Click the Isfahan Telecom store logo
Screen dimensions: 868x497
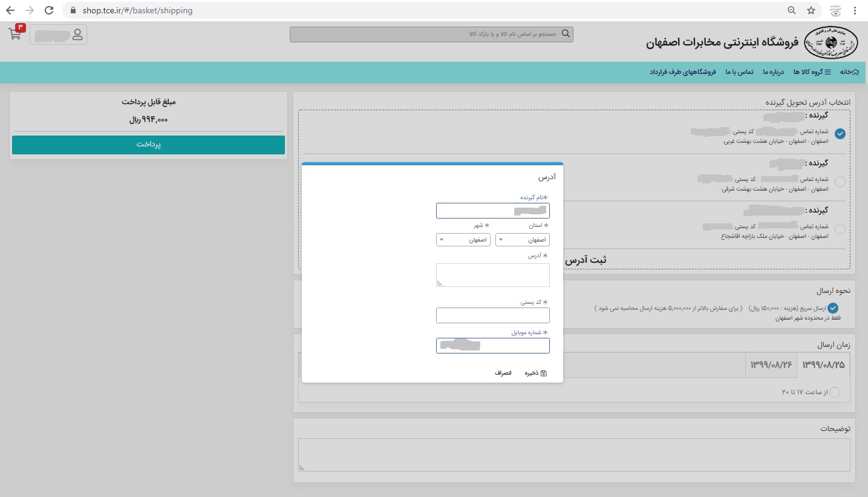pos(832,42)
